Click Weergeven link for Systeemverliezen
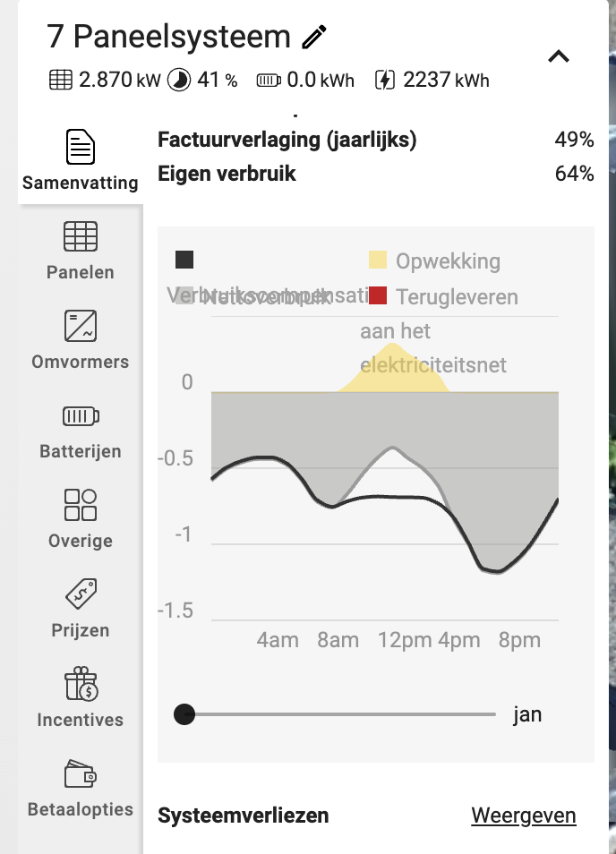The image size is (616, 854). click(x=524, y=816)
